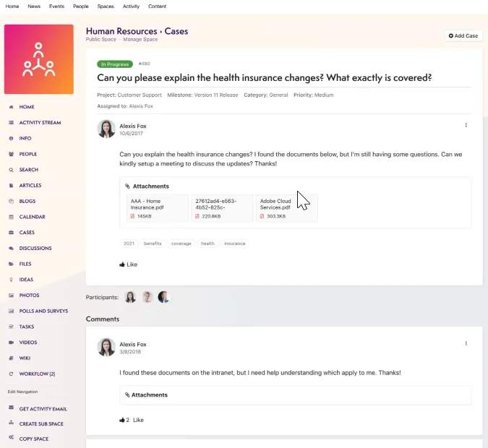Open the Spaces top navigation item
This screenshot has height=448, width=488.
click(106, 7)
